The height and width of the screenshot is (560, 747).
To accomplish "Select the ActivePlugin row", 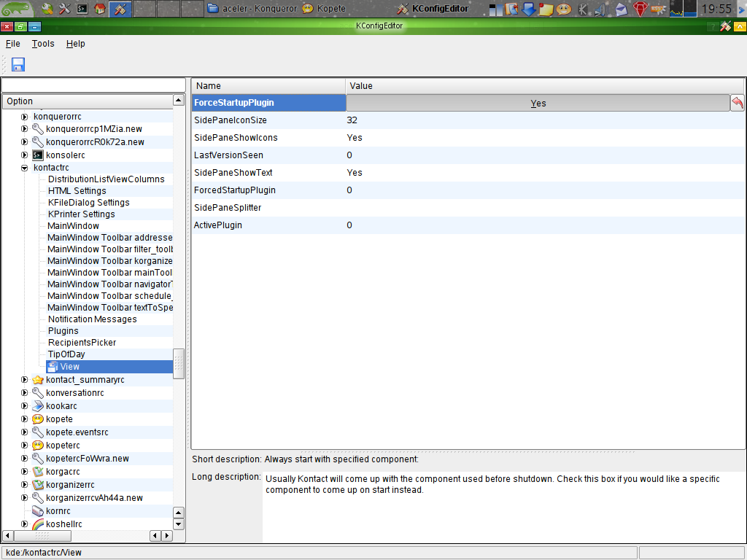I will (468, 225).
